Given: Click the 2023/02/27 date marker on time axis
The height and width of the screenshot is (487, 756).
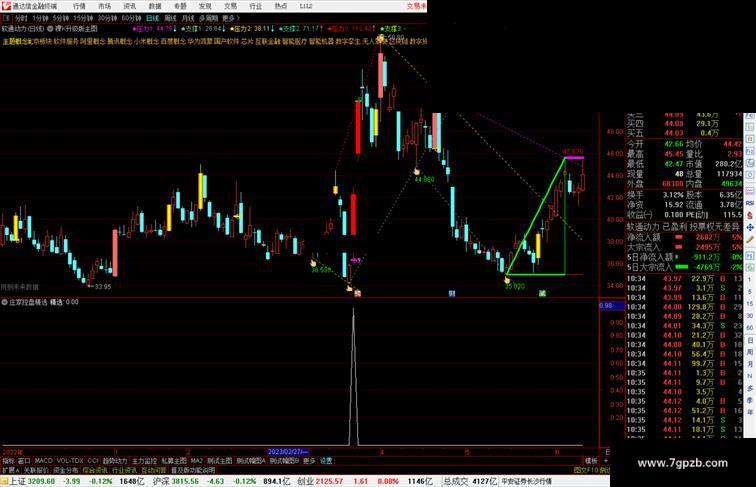Looking at the screenshot, I should (x=288, y=452).
